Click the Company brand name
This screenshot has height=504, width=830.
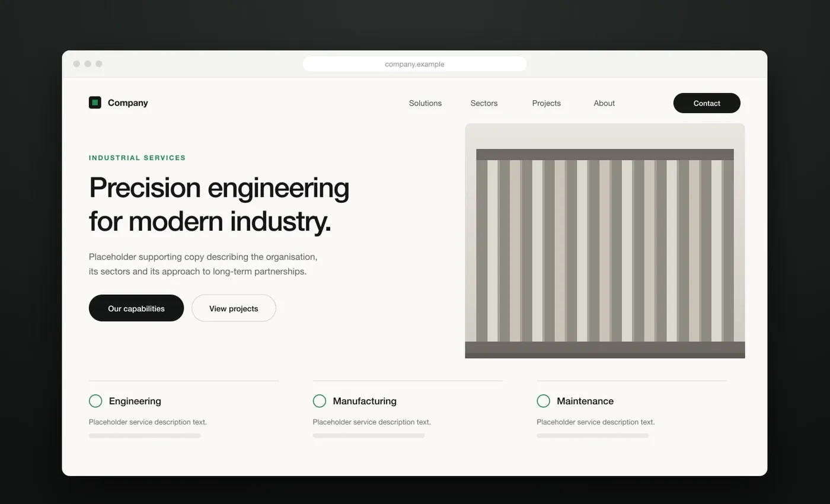[x=128, y=103]
